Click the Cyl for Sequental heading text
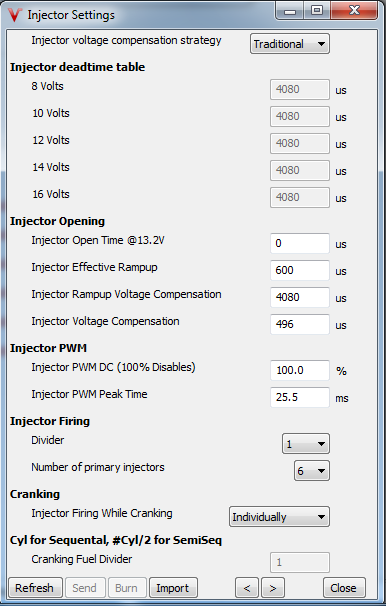This screenshot has height=606, width=386. [116, 540]
